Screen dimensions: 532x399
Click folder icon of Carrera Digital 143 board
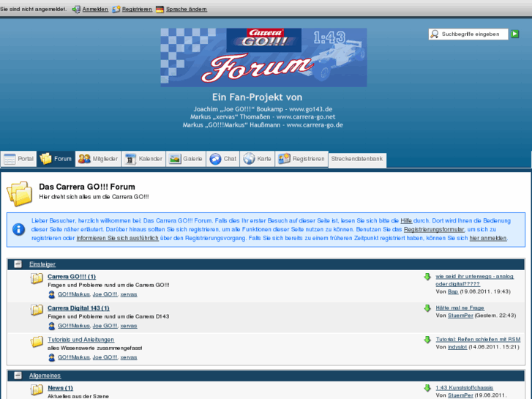click(37, 310)
